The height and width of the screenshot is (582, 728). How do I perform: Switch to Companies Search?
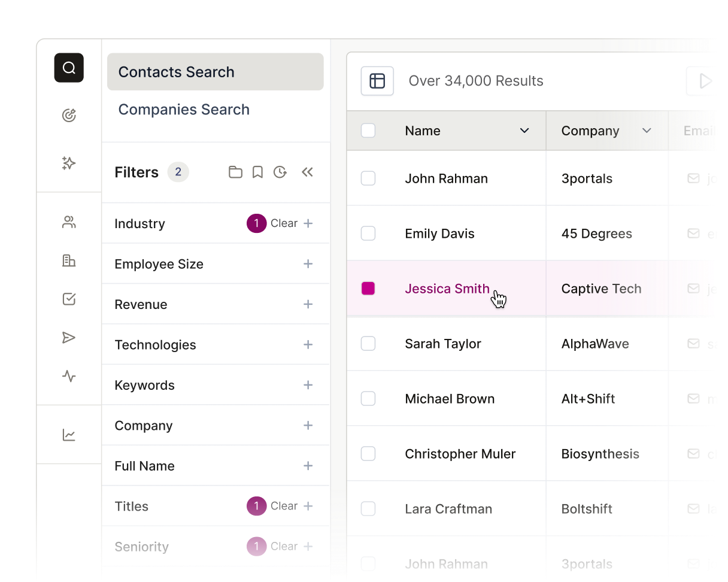point(184,109)
